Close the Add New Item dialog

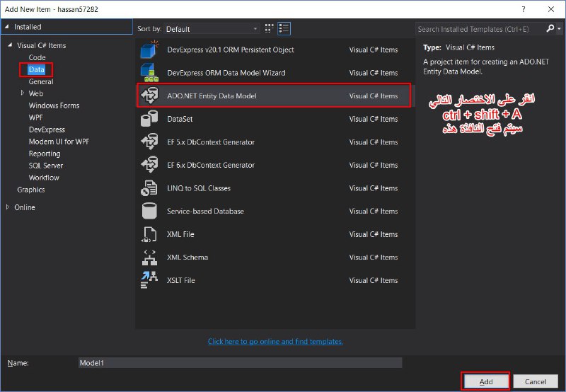point(551,9)
